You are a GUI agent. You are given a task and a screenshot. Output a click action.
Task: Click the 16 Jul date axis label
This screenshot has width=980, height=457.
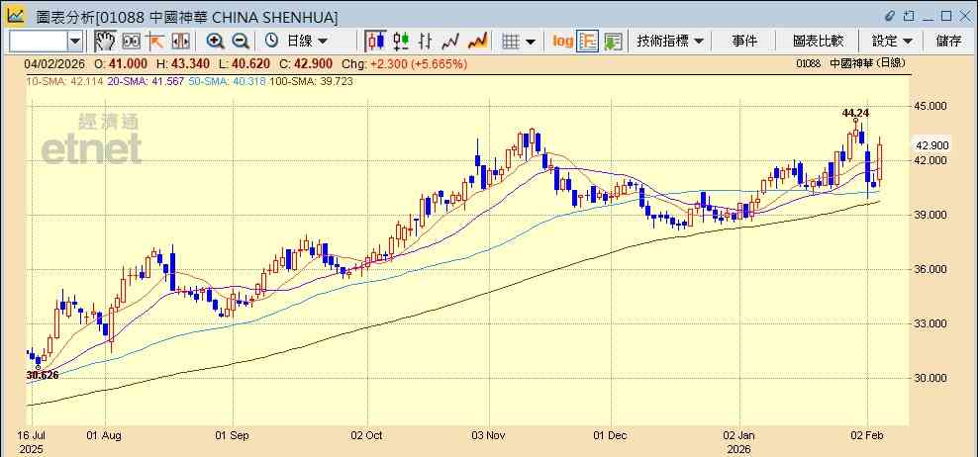pos(32,435)
